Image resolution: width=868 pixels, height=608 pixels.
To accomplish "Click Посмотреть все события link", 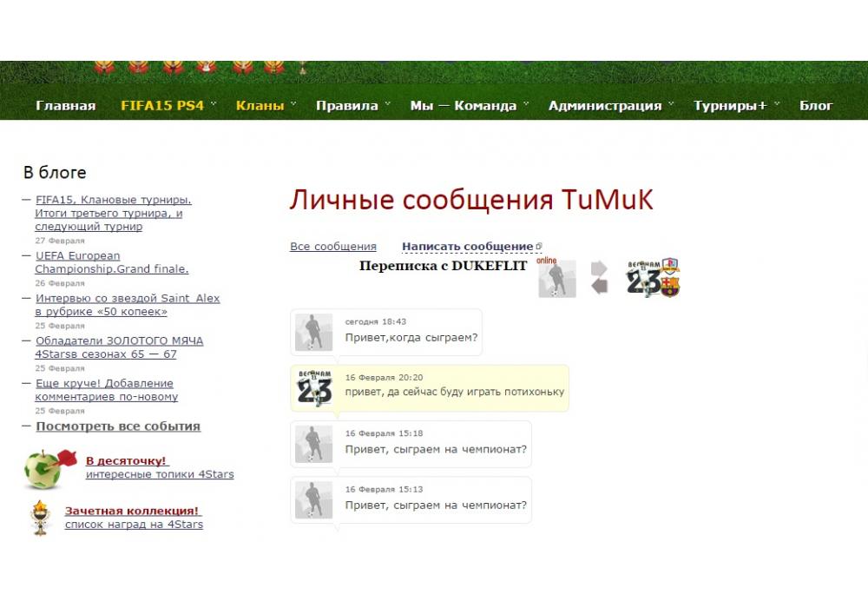I will (118, 426).
